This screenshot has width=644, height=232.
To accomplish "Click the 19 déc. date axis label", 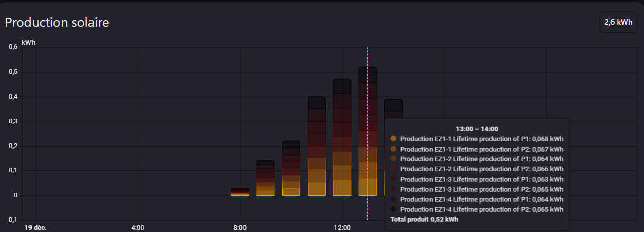I will point(36,227).
